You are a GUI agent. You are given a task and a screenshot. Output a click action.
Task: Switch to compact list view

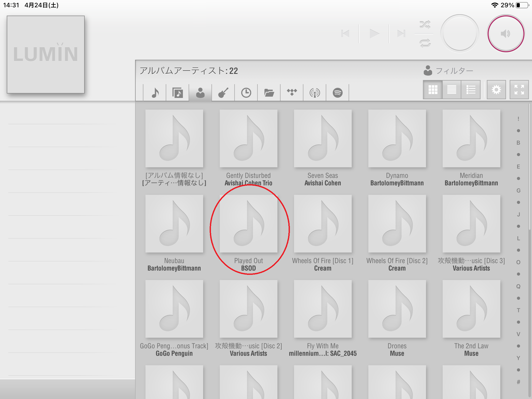pos(452,90)
